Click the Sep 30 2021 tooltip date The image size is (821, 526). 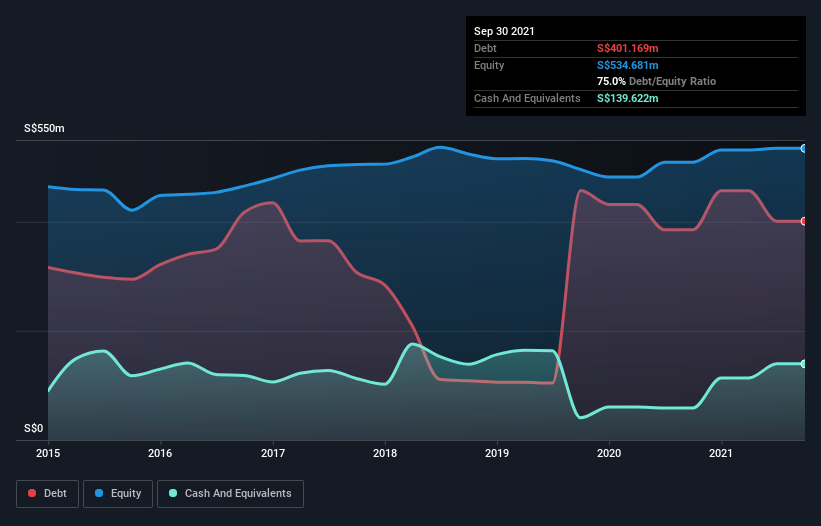pyautogui.click(x=504, y=31)
